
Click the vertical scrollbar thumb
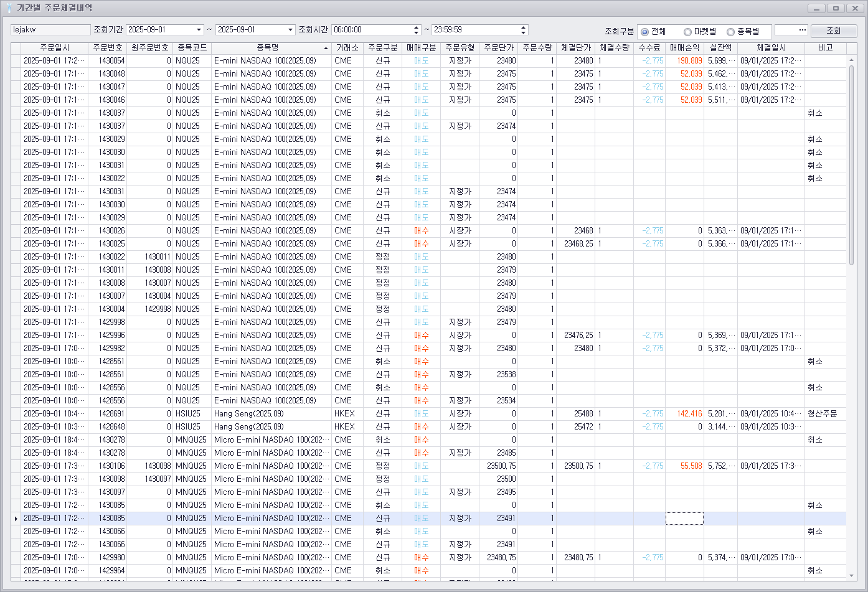(851, 165)
